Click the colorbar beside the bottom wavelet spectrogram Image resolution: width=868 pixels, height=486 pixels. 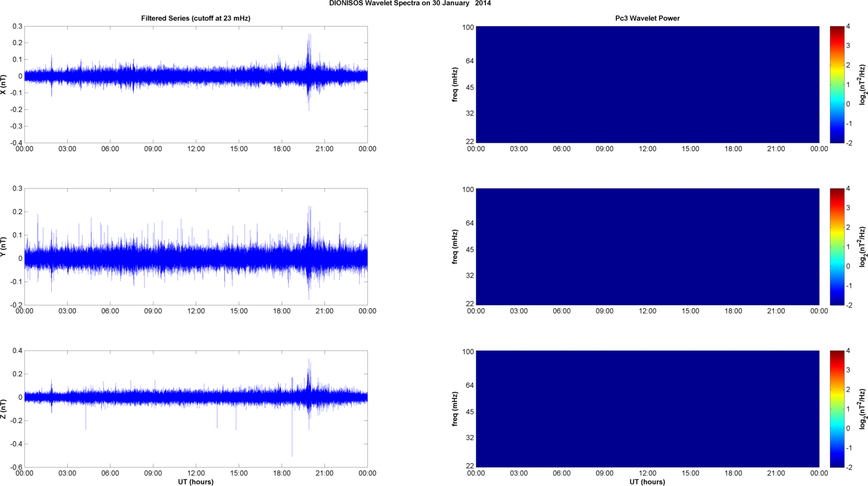[x=837, y=409]
